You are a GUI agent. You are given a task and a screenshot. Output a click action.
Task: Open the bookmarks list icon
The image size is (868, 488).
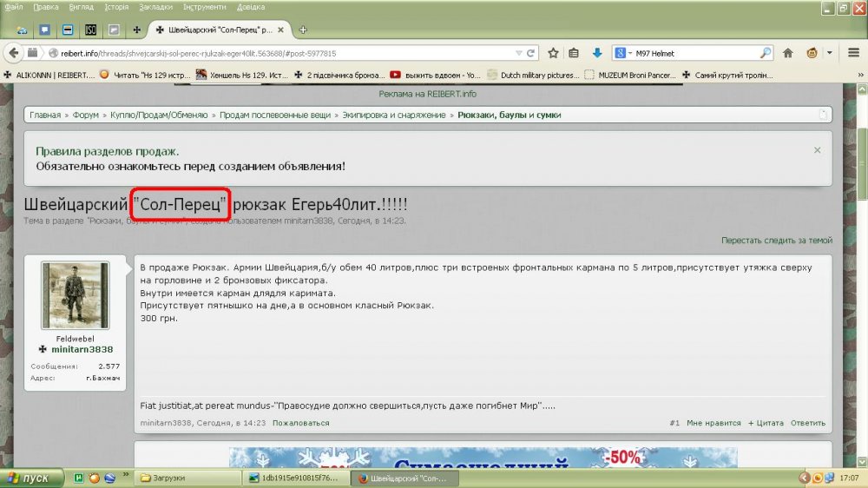click(x=574, y=53)
